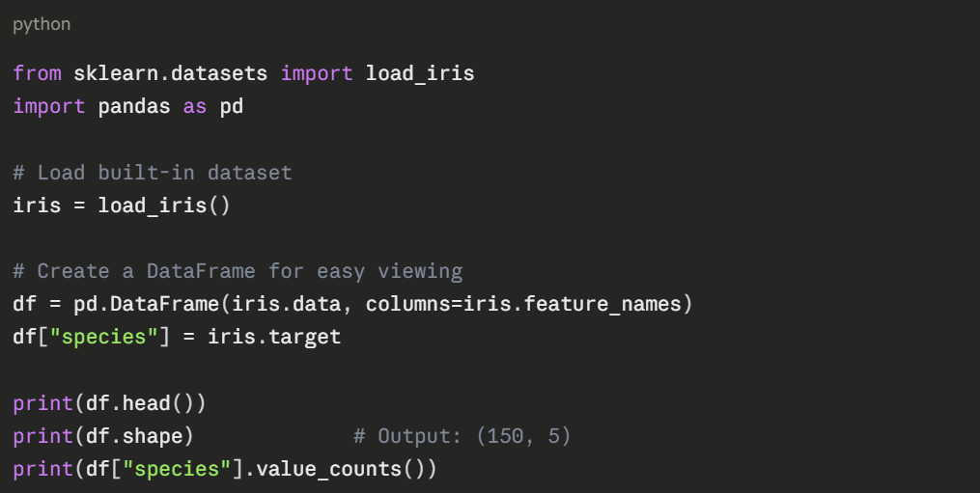This screenshot has height=493, width=980.
Task: Click the word 'pandas' in the import statement
Action: click(134, 106)
